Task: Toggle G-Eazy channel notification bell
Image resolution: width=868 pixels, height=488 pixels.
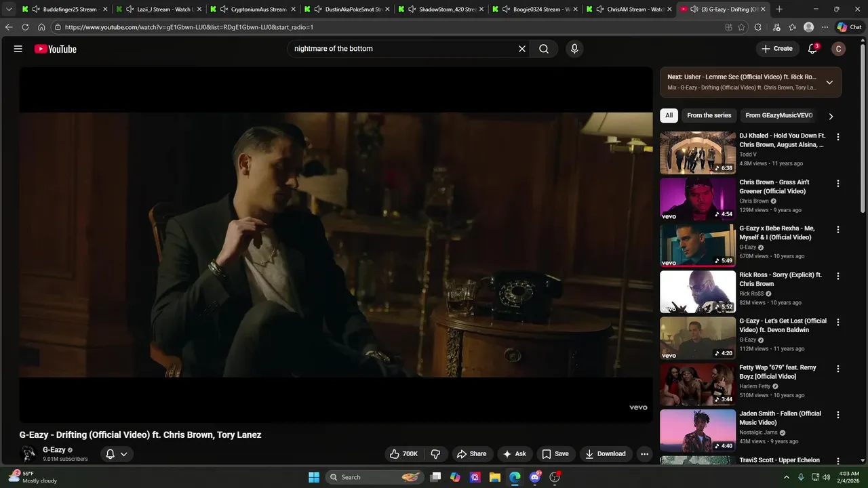Action: point(117,454)
